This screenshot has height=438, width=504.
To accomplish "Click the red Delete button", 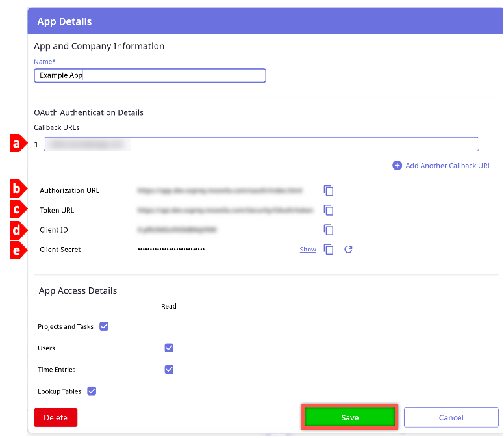I will pyautogui.click(x=55, y=417).
